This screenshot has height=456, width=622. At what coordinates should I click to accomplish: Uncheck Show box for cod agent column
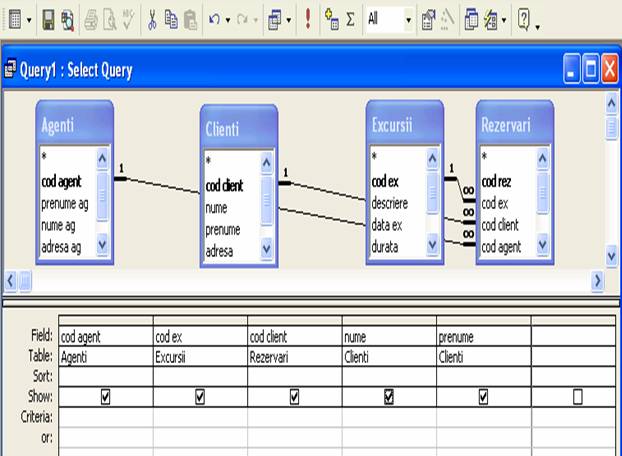click(x=105, y=397)
